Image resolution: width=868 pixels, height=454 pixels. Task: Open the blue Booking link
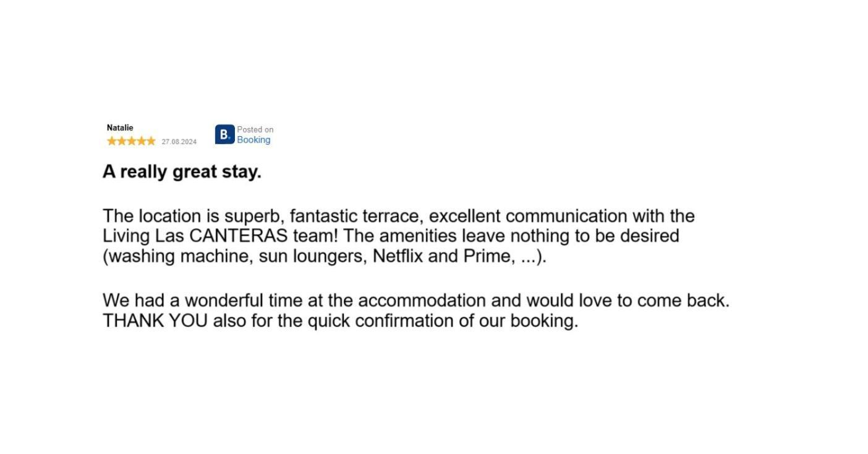(x=253, y=140)
